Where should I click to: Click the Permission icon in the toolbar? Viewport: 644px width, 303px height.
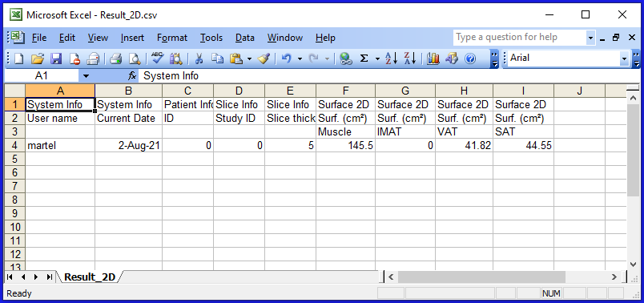pos(74,59)
